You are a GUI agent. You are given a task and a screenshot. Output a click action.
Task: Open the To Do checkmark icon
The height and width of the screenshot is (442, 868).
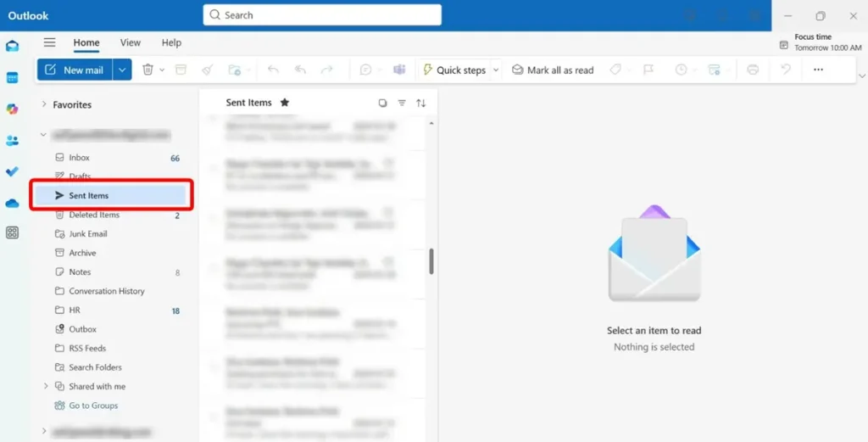click(x=12, y=171)
